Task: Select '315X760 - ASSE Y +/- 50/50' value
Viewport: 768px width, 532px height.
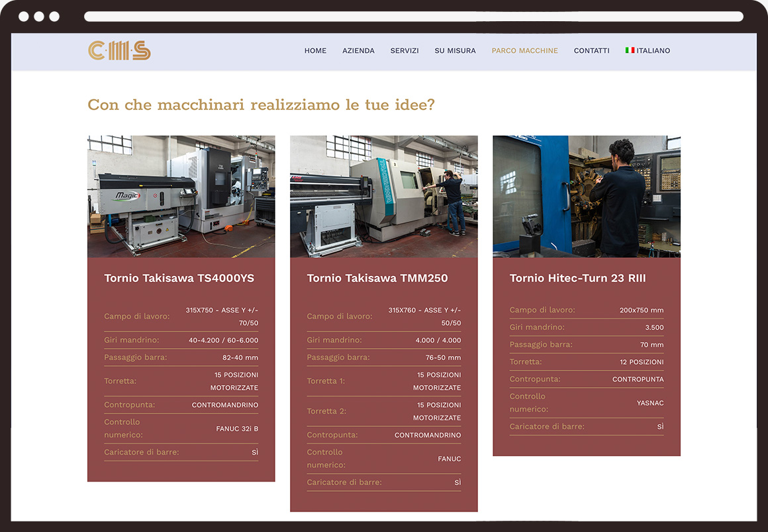Action: point(424,317)
